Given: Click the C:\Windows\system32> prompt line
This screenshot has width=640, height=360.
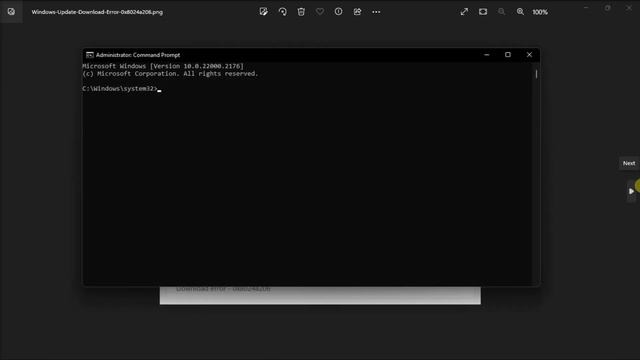Looking at the screenshot, I should coord(122,89).
